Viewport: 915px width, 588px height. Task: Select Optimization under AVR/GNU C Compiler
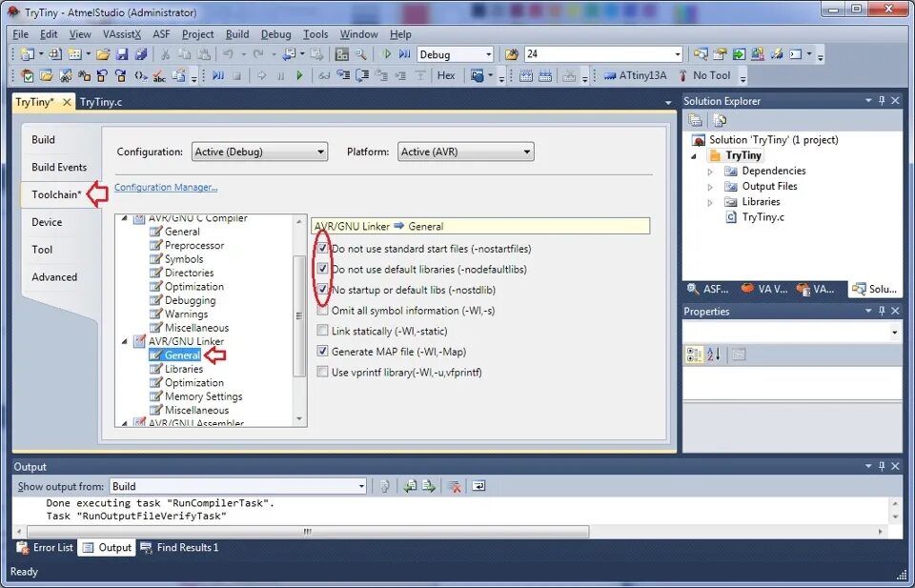click(x=193, y=287)
